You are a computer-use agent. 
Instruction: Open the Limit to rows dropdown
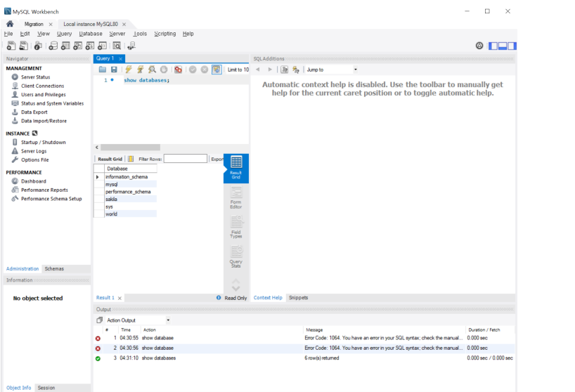tap(238, 70)
